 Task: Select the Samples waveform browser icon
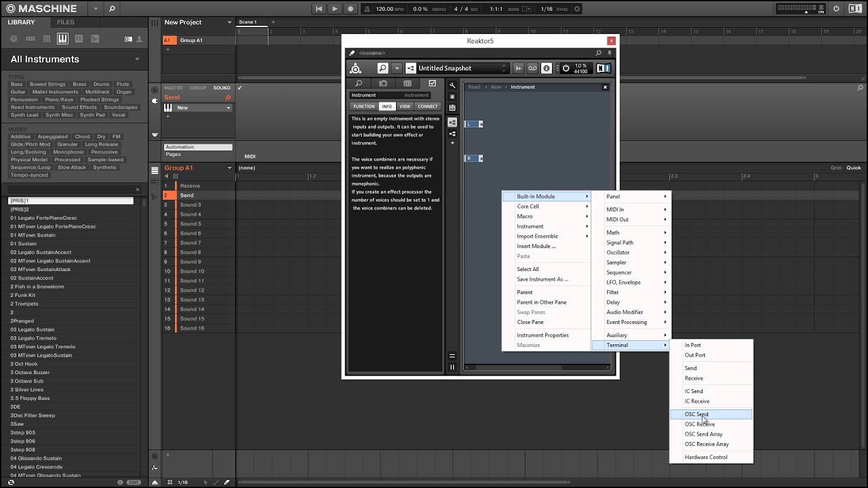[95, 39]
